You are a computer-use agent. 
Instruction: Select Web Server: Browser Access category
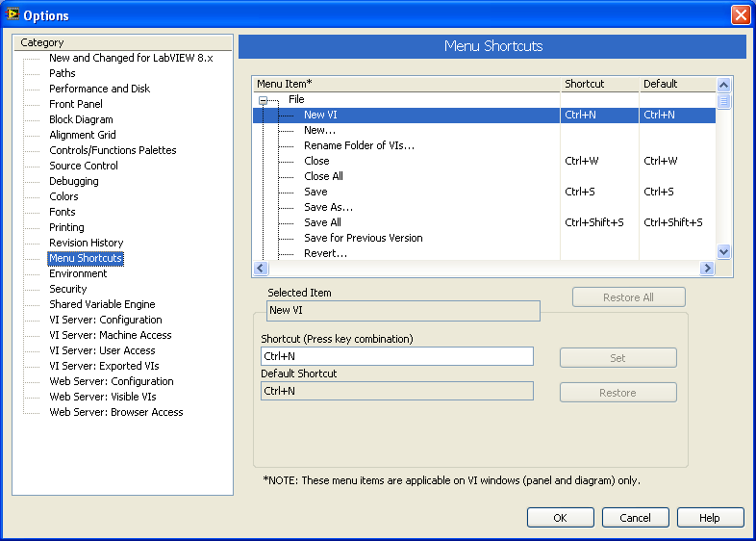pos(115,412)
